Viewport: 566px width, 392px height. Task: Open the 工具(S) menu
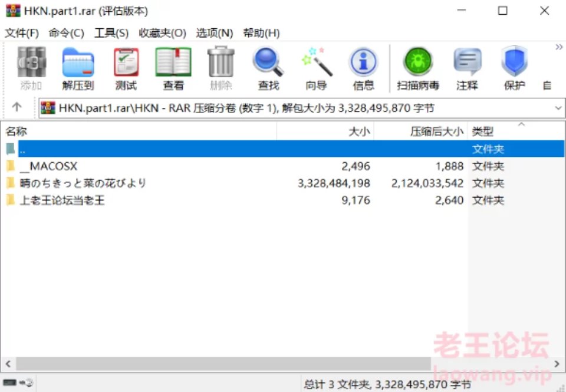111,33
